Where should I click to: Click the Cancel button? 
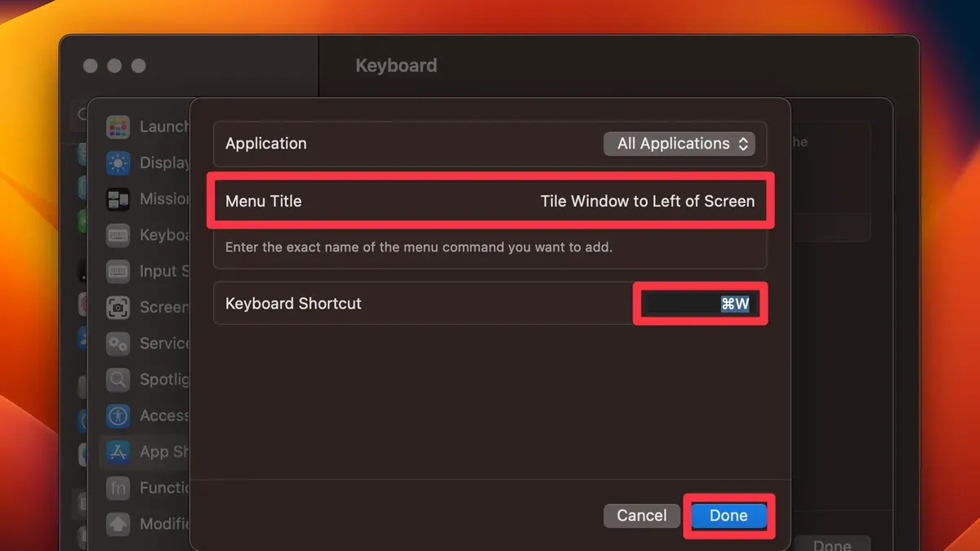click(x=642, y=515)
